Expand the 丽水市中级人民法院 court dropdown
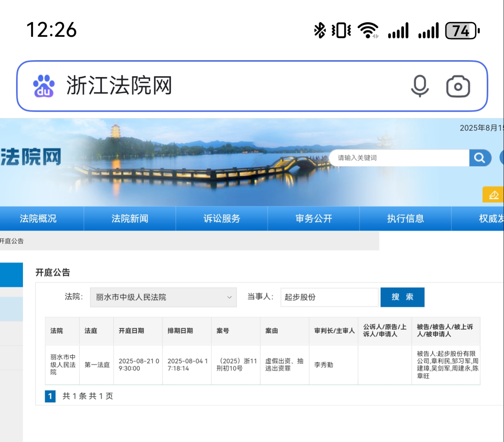 (x=164, y=297)
